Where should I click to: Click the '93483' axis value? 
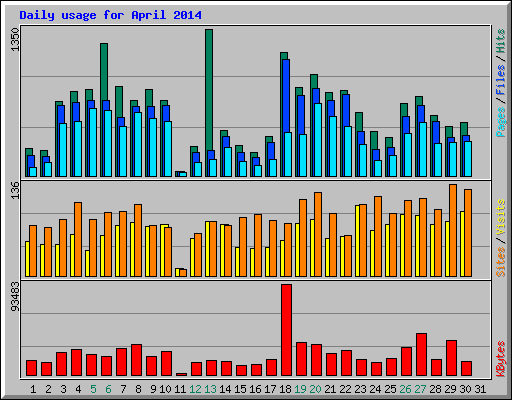(x=15, y=297)
